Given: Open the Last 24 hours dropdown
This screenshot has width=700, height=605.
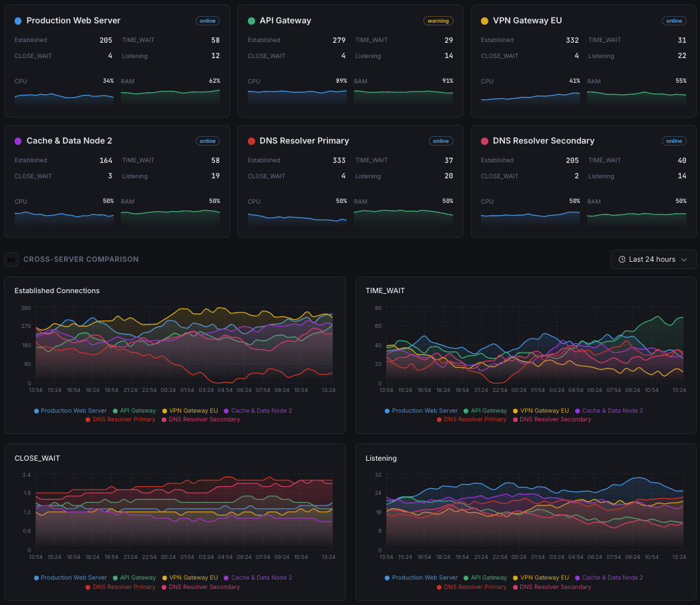Looking at the screenshot, I should (653, 259).
